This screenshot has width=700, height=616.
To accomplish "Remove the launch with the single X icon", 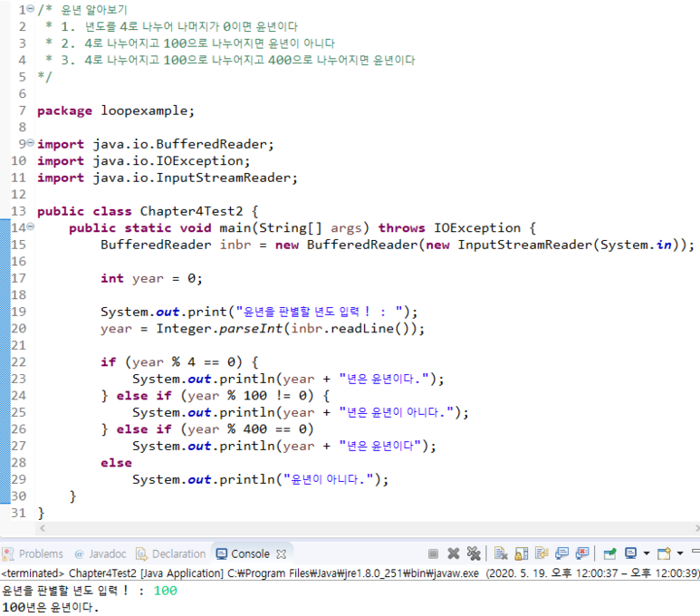I will pos(453,553).
